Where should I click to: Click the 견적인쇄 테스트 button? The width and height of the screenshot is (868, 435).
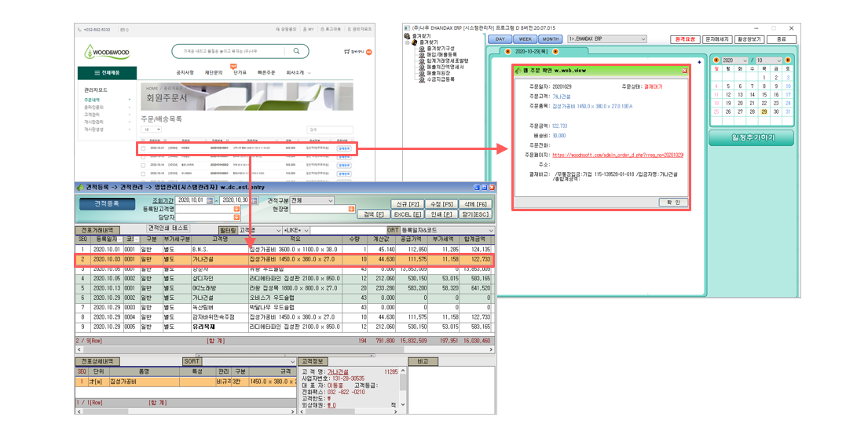click(168, 228)
